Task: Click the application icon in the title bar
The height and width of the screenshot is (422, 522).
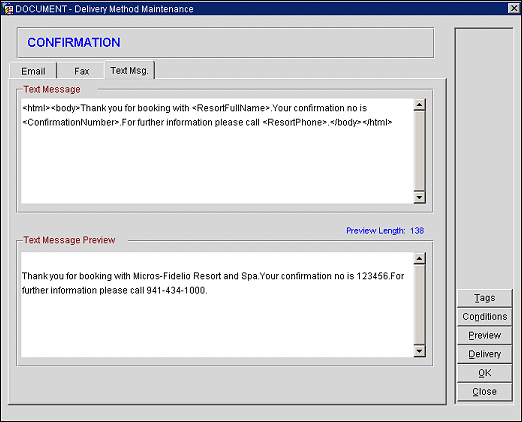Action: [x=7, y=9]
